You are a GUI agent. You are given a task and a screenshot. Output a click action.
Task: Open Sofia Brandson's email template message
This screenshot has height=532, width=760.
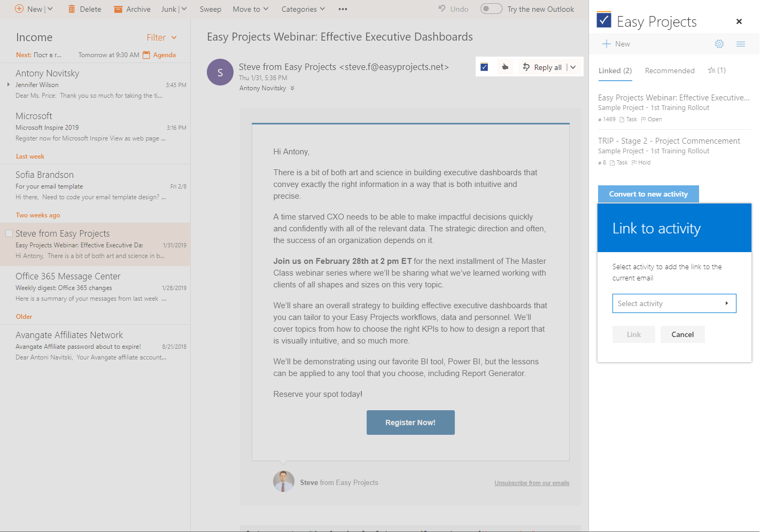tap(95, 186)
